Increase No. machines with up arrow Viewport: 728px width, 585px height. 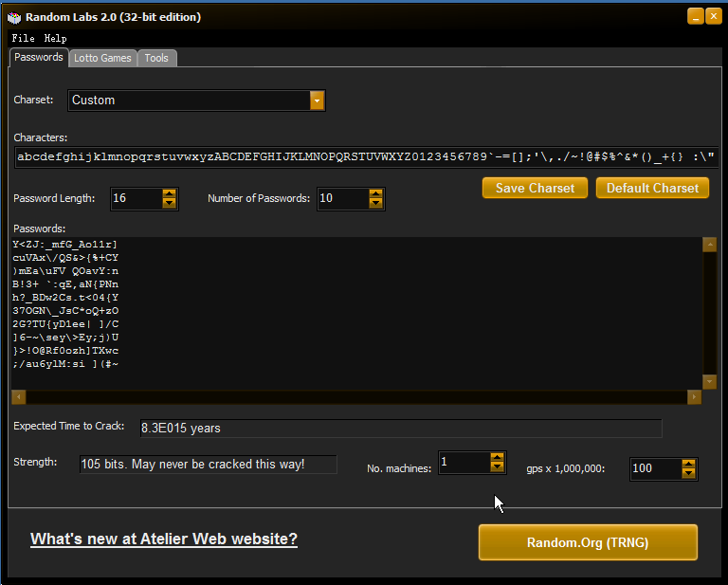coord(497,458)
